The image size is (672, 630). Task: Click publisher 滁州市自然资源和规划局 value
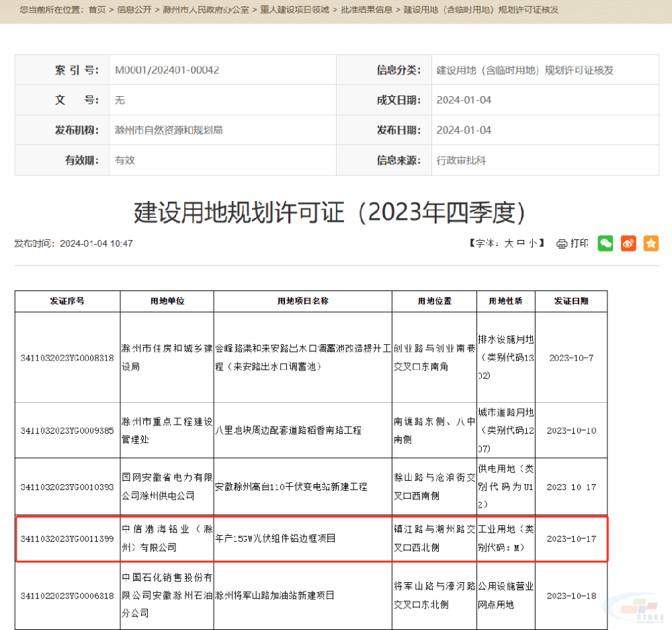(x=169, y=130)
